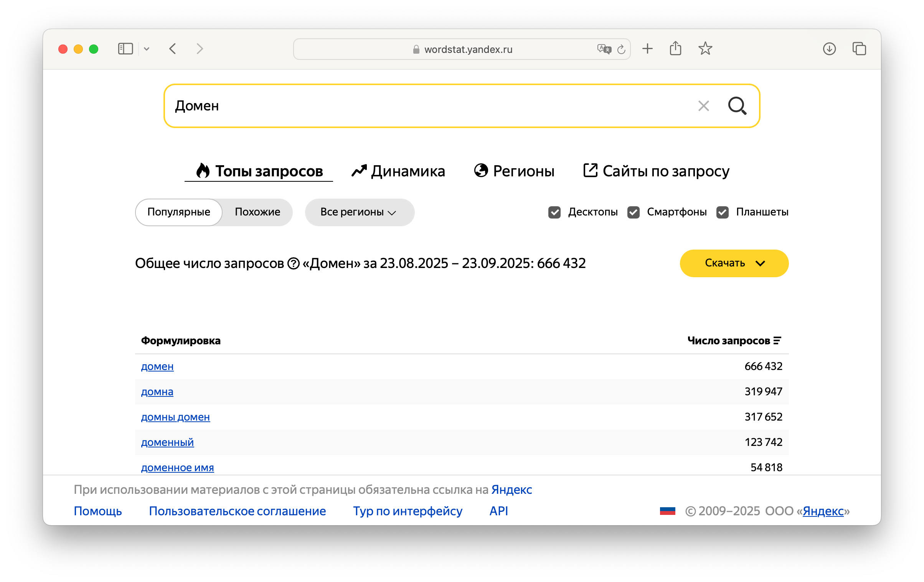The width and height of the screenshot is (924, 582).
Task: Click the sort icon next to Число запросов
Action: click(777, 340)
